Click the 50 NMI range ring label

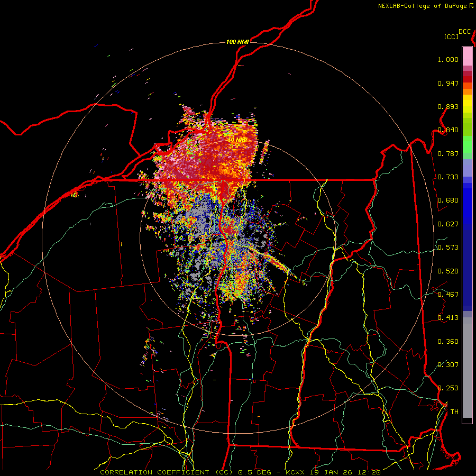tap(237, 140)
